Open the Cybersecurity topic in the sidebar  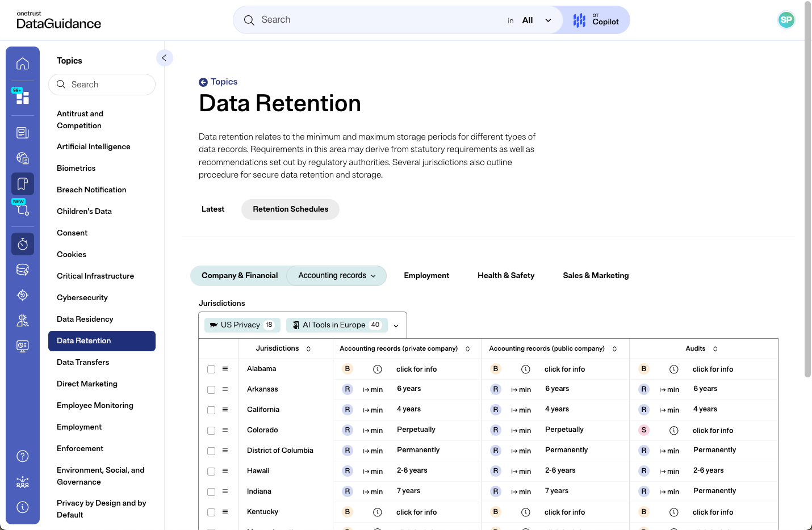point(82,298)
